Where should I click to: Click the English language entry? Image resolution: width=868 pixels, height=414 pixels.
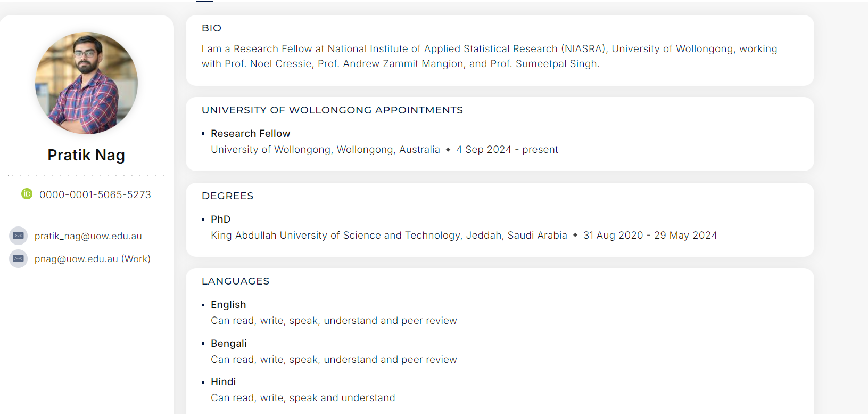[x=228, y=305]
